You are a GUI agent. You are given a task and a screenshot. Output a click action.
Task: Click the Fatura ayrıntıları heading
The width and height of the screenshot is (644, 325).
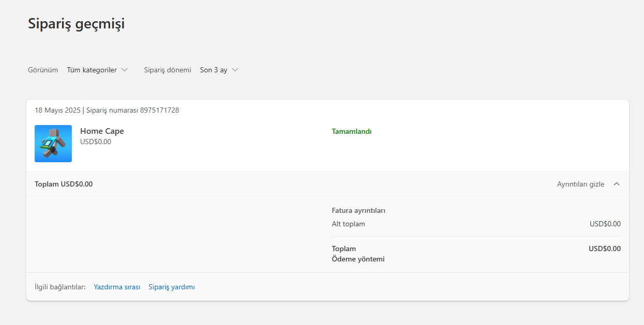point(359,210)
